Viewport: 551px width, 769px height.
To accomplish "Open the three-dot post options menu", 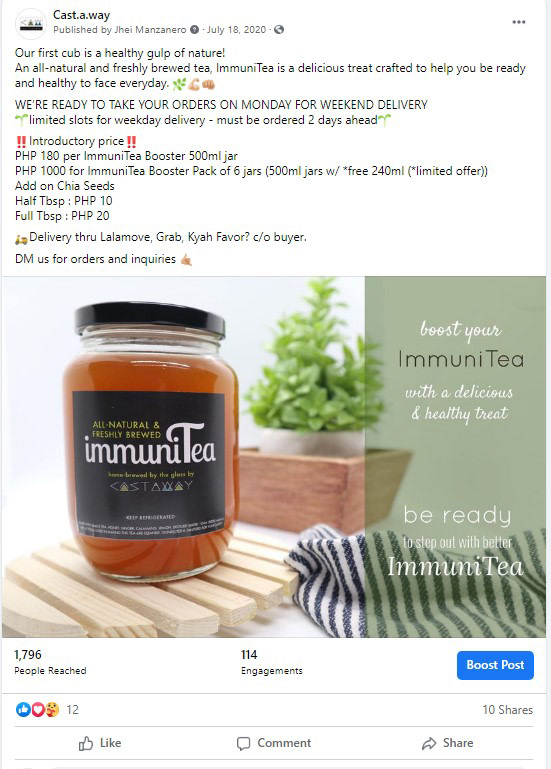I will (519, 22).
